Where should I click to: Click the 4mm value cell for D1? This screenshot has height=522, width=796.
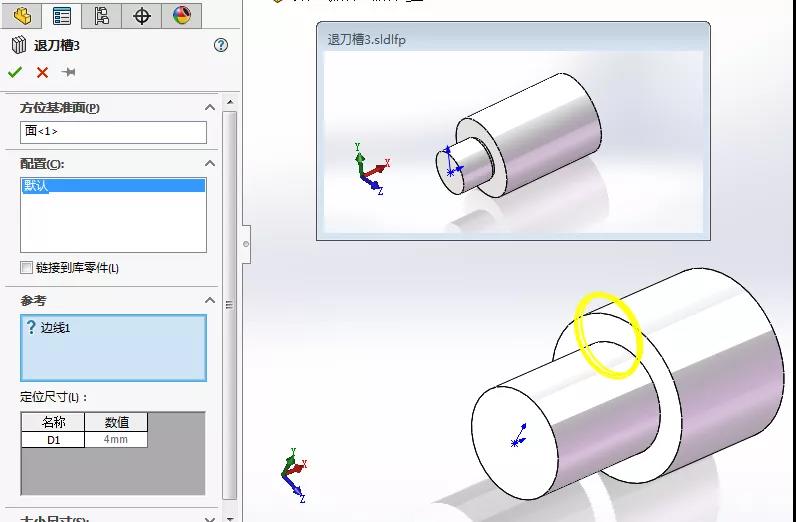pyautogui.click(x=116, y=440)
